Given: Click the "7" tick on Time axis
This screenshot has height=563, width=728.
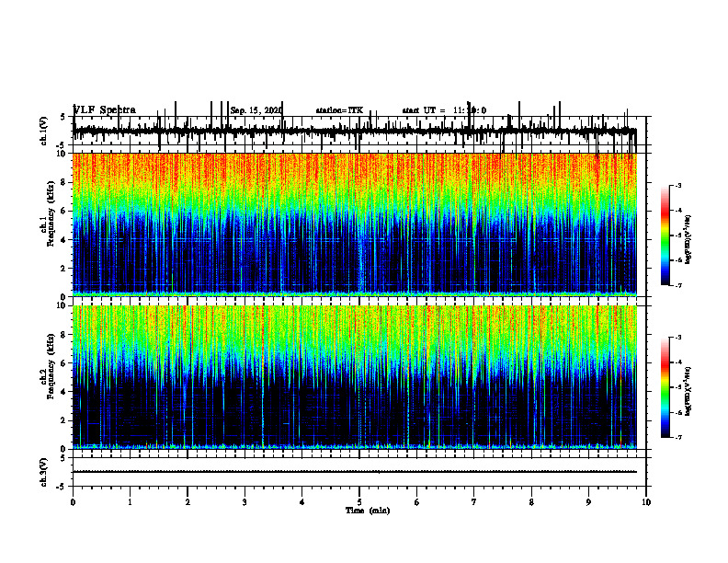Looking at the screenshot, I should click(x=474, y=502).
